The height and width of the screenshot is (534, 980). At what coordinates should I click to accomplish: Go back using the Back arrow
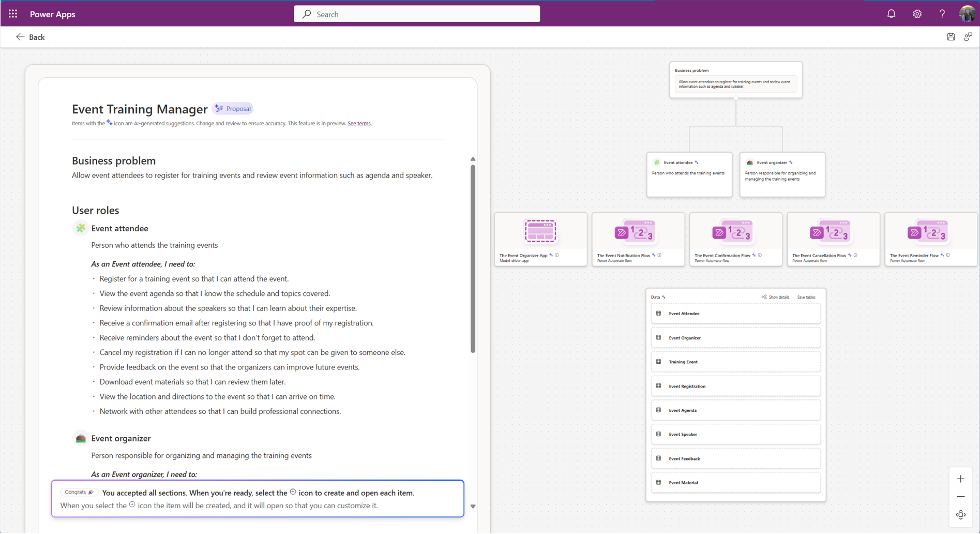pos(21,37)
